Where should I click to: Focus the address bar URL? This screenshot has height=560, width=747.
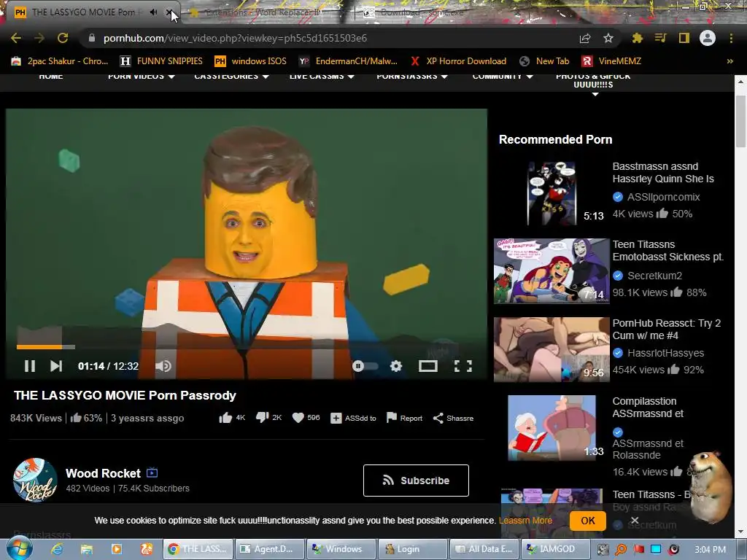235,38
